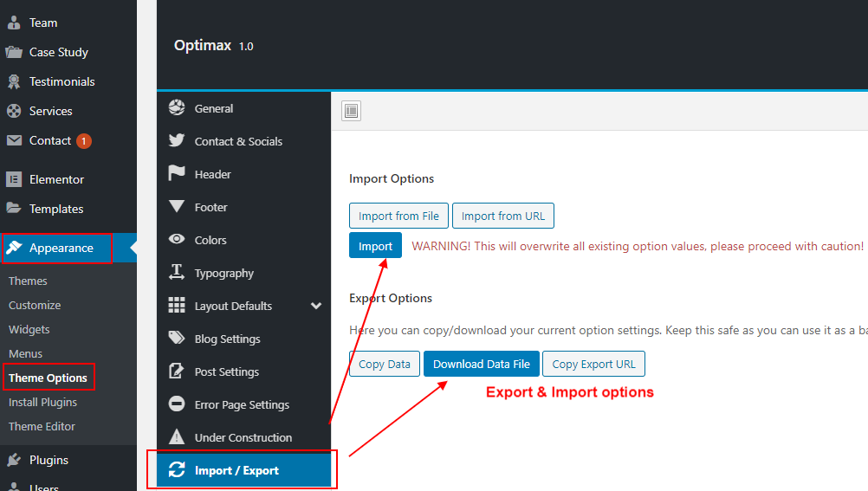Select the Twitter bird Contact & Socials icon

177,140
